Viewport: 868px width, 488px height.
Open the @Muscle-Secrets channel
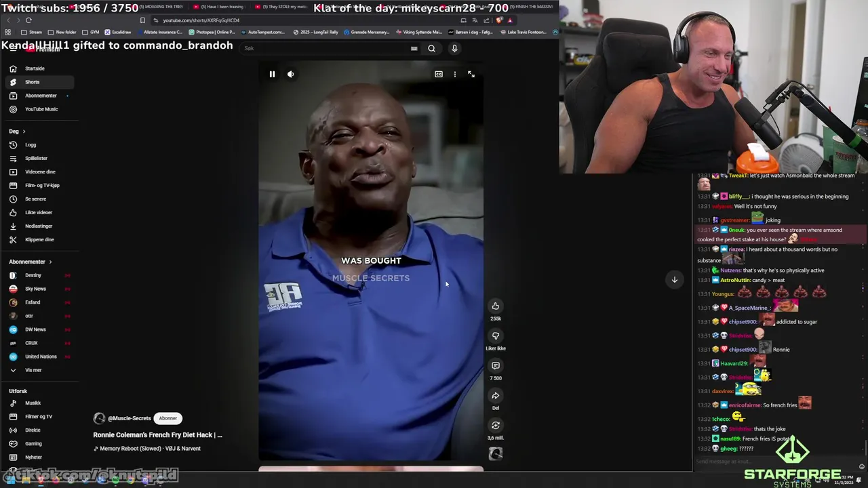point(129,418)
